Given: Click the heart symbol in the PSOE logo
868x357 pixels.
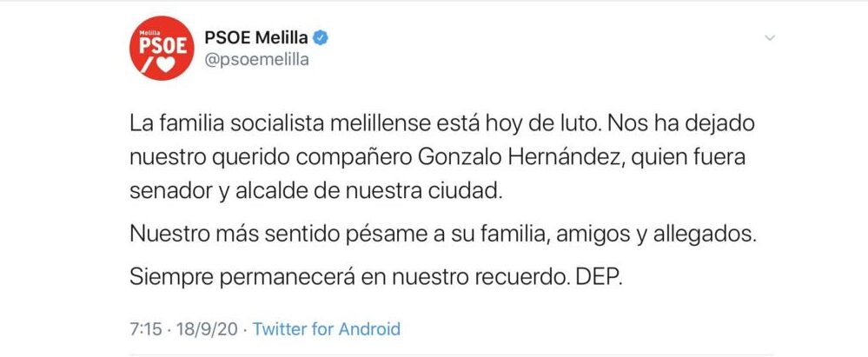Looking at the screenshot, I should click(x=165, y=65).
